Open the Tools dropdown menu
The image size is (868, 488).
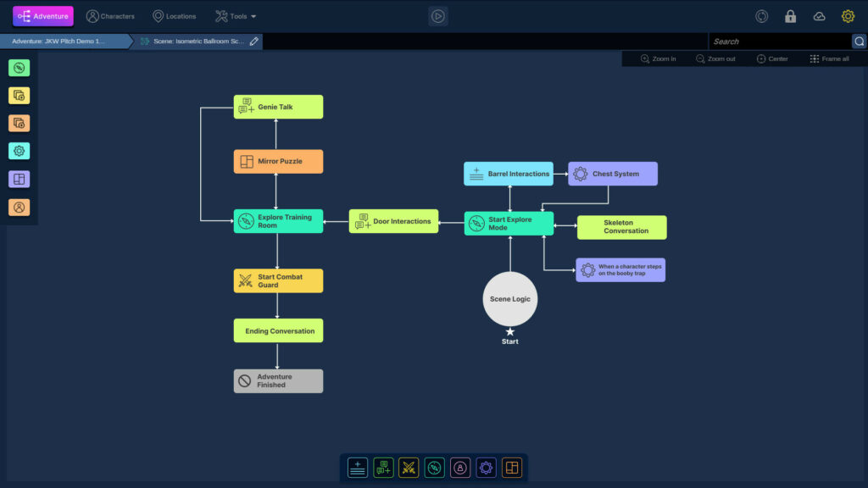coord(236,16)
